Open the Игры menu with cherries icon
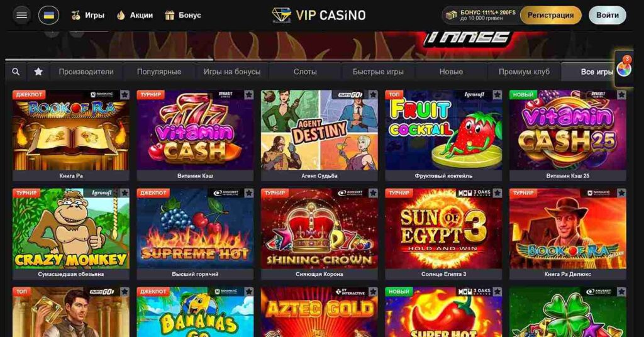This screenshot has width=644, height=337. (x=87, y=15)
